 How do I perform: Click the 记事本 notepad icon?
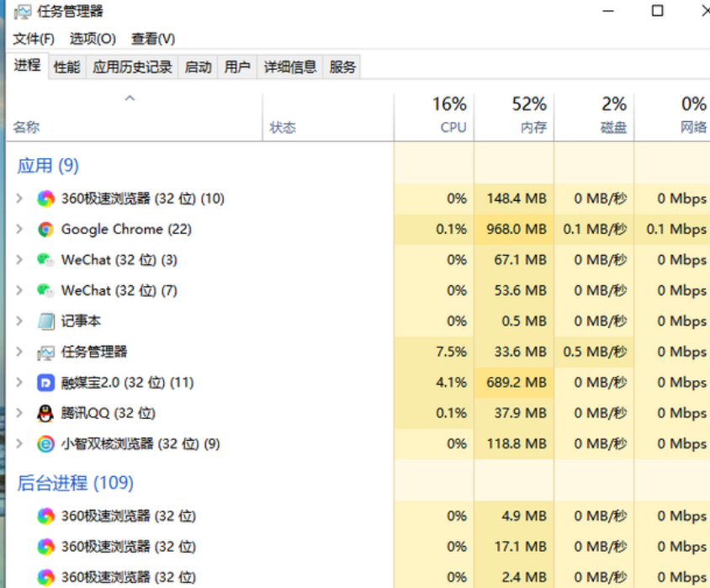(45, 321)
